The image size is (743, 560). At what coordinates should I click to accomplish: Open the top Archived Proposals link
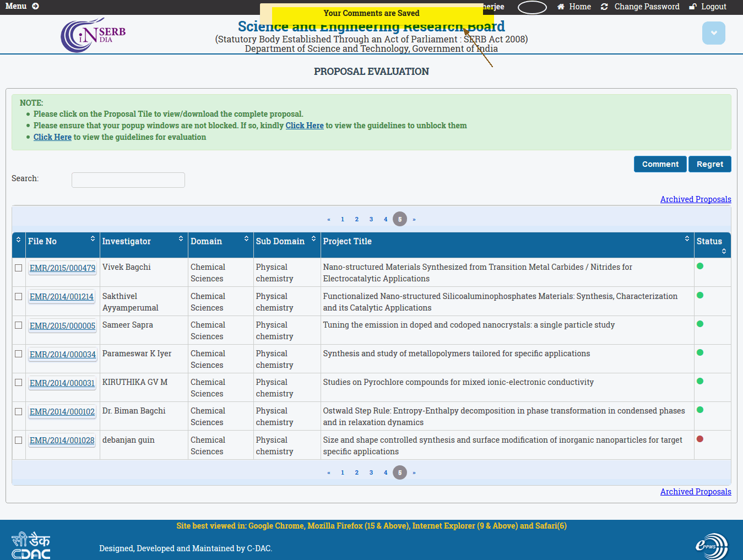(695, 199)
